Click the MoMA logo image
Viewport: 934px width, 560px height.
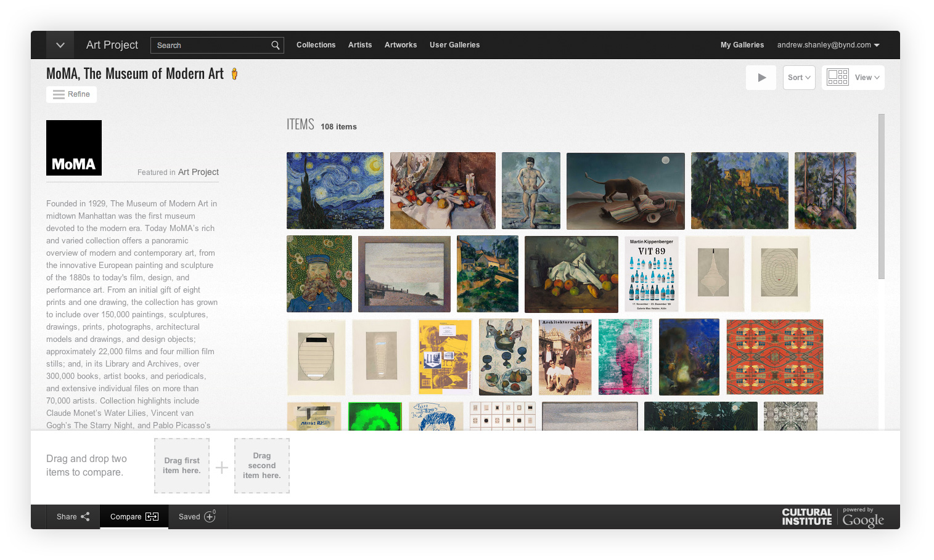[74, 148]
